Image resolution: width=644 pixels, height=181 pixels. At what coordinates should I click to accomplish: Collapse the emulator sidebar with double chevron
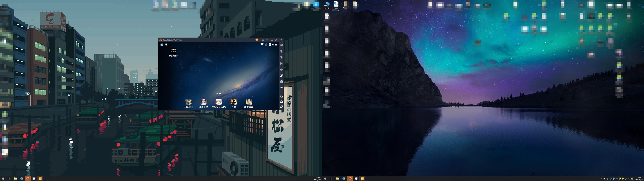[x=281, y=40]
